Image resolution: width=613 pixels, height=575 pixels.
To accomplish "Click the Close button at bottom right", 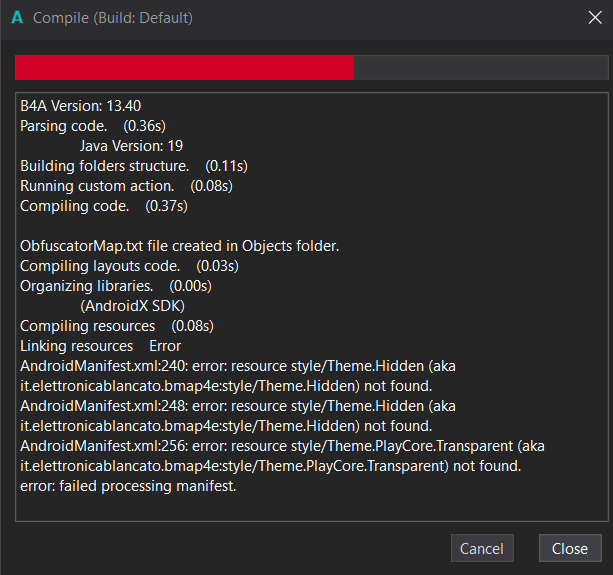I will click(x=570, y=548).
